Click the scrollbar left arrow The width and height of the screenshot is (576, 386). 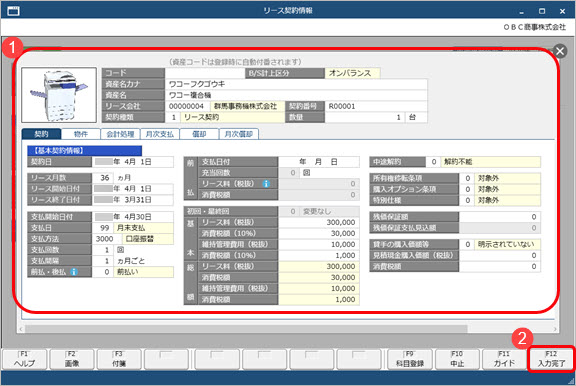tap(21, 329)
